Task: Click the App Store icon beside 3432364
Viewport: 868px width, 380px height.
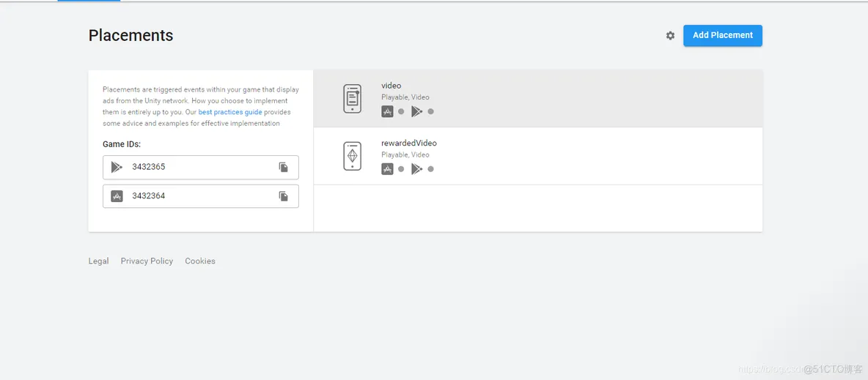Action: 117,195
